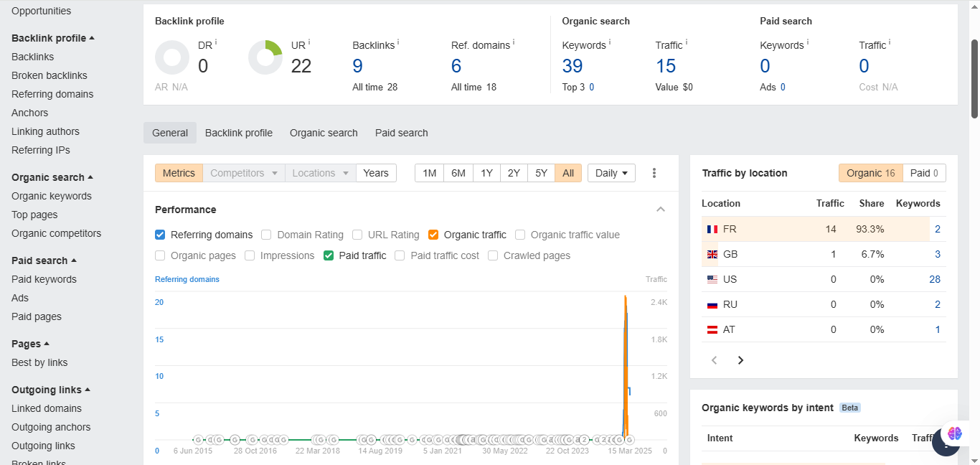The height and width of the screenshot is (465, 980).
Task: Open the brain assistant chat icon
Action: 954,433
